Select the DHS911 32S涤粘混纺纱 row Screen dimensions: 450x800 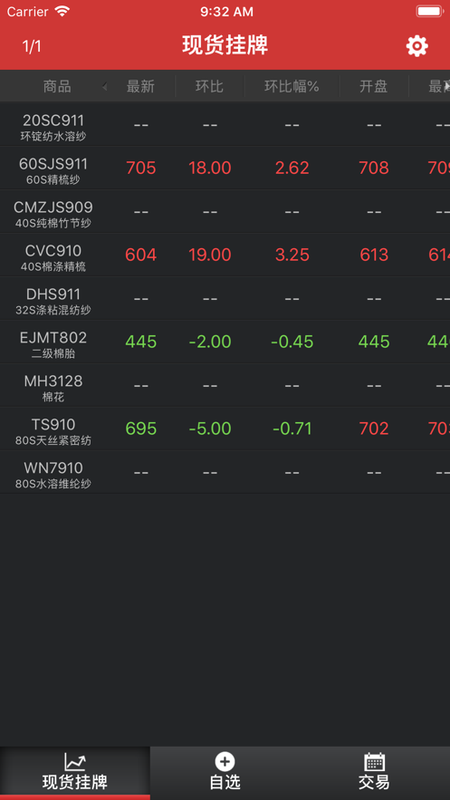pos(225,299)
